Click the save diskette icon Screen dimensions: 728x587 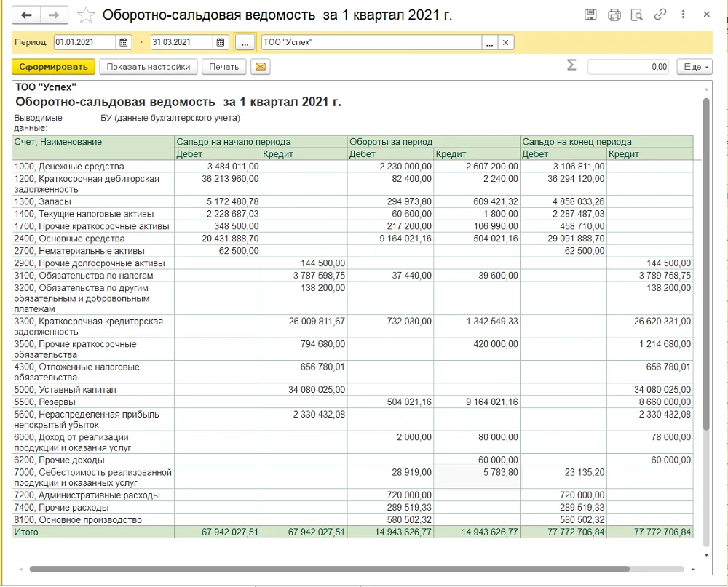[590, 15]
